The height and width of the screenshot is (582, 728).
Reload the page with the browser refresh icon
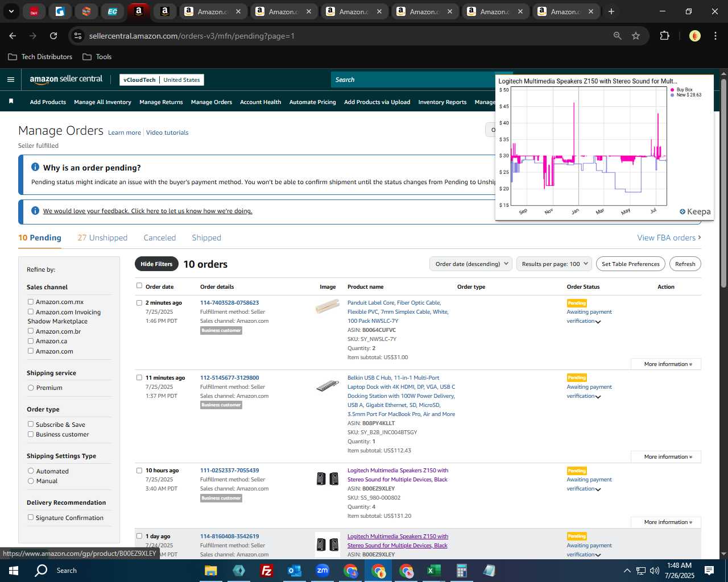[x=53, y=36]
